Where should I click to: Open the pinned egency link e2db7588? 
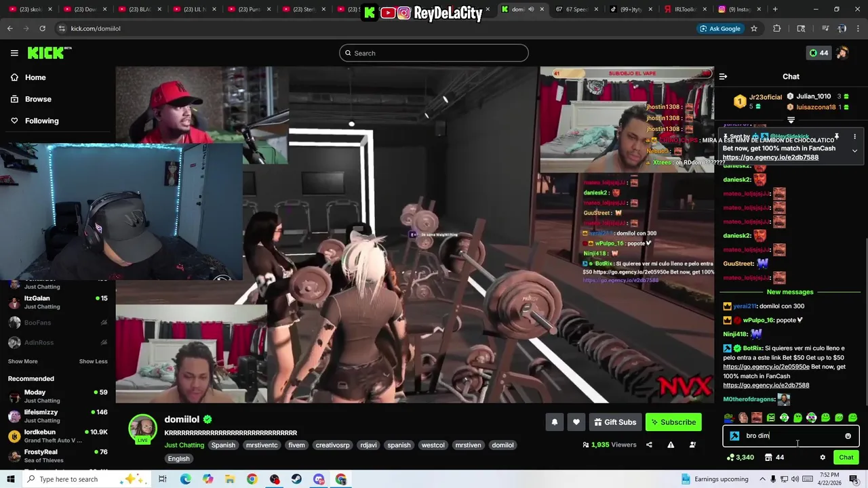pos(770,157)
